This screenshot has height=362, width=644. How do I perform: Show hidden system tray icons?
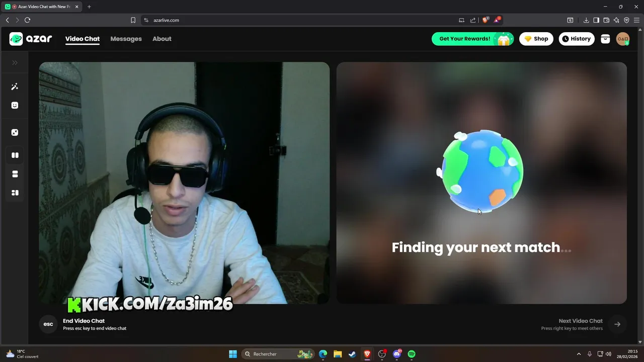[579, 354]
